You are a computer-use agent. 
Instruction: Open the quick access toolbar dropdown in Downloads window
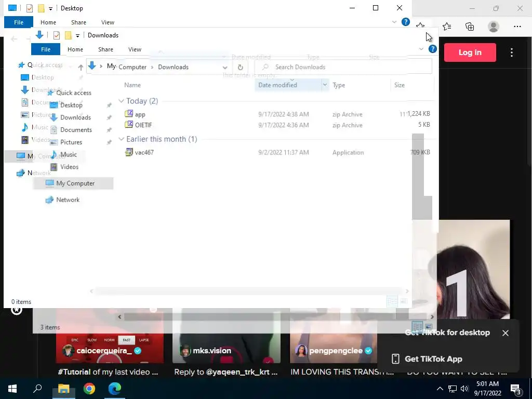pyautogui.click(x=78, y=36)
